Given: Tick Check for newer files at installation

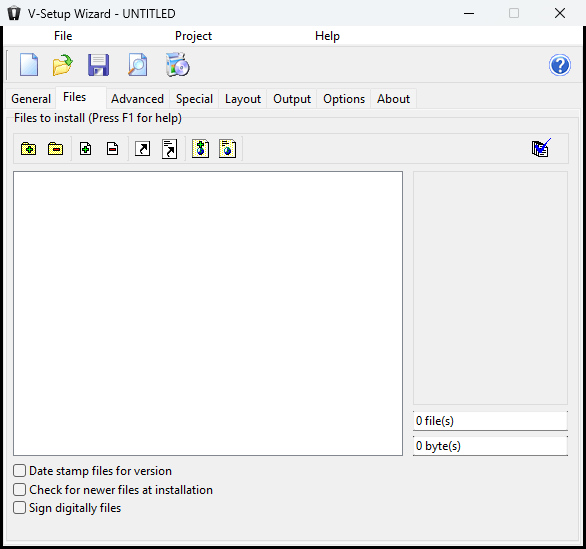Looking at the screenshot, I should pos(19,489).
